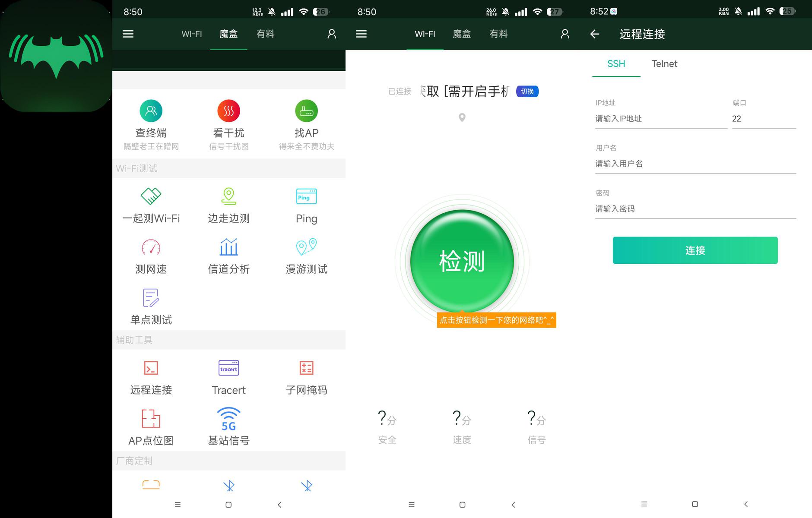Tap the 连接 connect button

[x=695, y=250]
